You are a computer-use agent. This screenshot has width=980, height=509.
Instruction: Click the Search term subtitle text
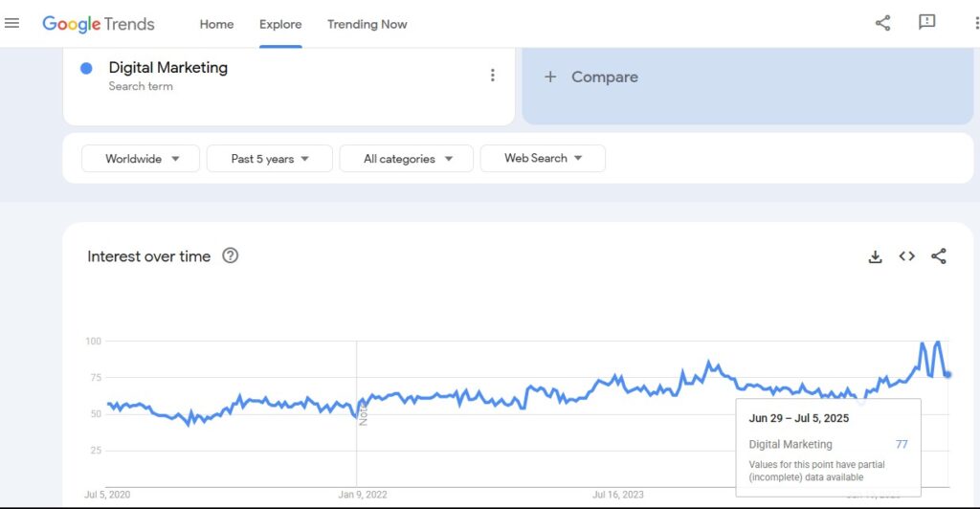tap(141, 86)
